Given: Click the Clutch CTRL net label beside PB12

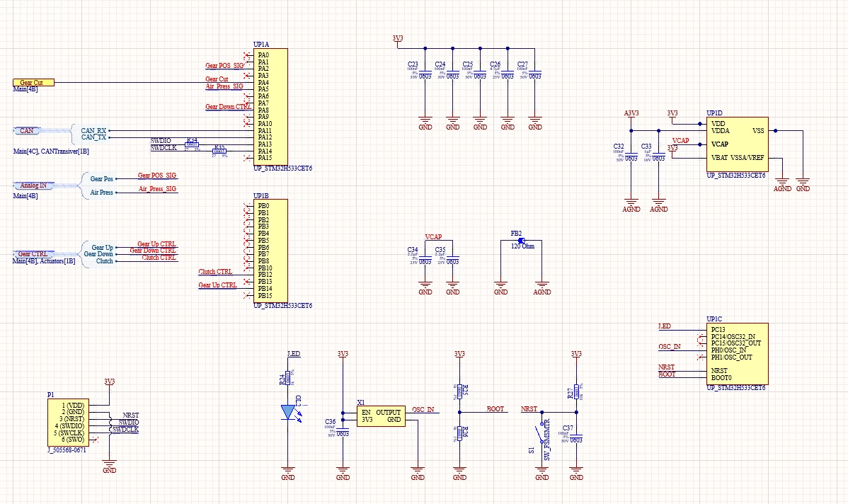Looking at the screenshot, I should [x=215, y=272].
